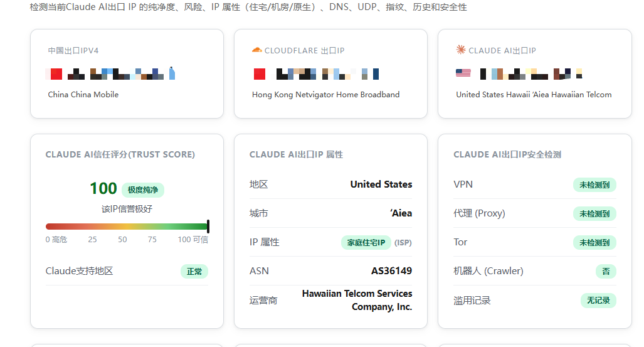Select United States Hawaii 'Aiea Hawaiian Telcom text
The height and width of the screenshot is (347, 644).
pyautogui.click(x=534, y=95)
